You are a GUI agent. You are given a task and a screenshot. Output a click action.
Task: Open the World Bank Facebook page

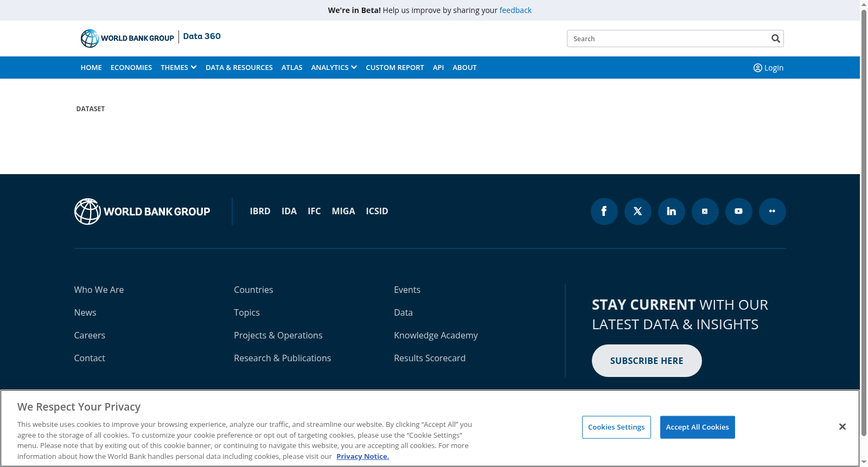tap(604, 212)
